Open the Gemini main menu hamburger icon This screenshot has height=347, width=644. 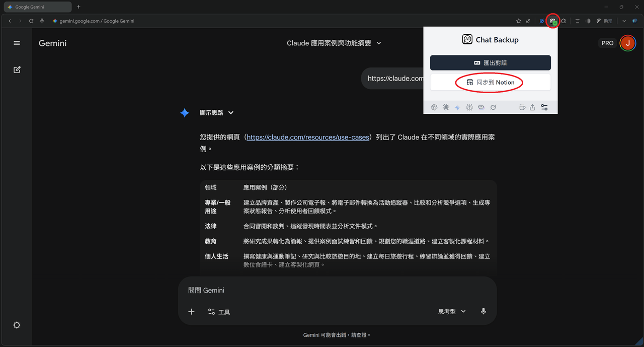(17, 43)
